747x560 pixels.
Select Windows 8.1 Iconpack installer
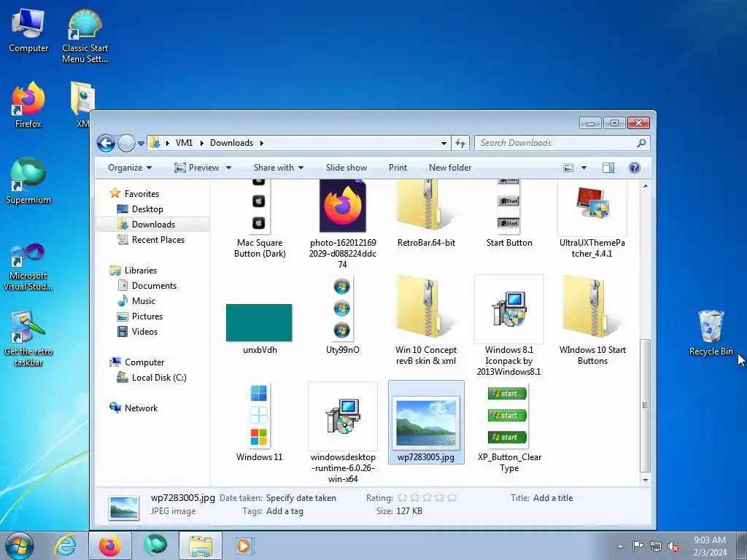(x=508, y=326)
